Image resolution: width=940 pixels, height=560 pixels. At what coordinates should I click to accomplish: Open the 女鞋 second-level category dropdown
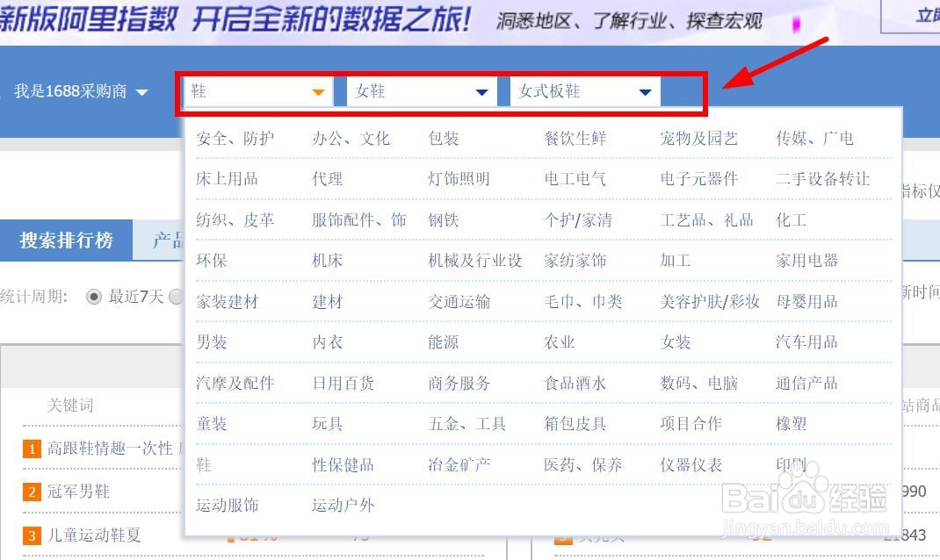pyautogui.click(x=422, y=91)
